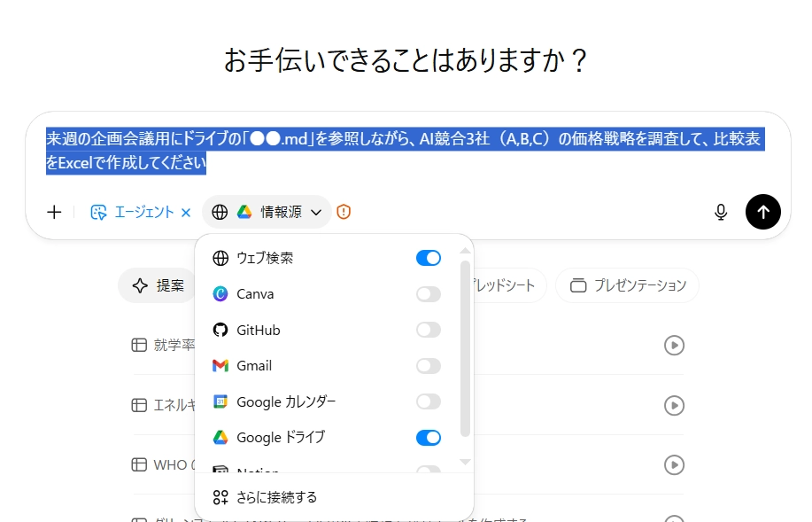This screenshot has height=522, width=812.
Task: Run the 就学率 suggestion play button
Action: click(x=674, y=346)
